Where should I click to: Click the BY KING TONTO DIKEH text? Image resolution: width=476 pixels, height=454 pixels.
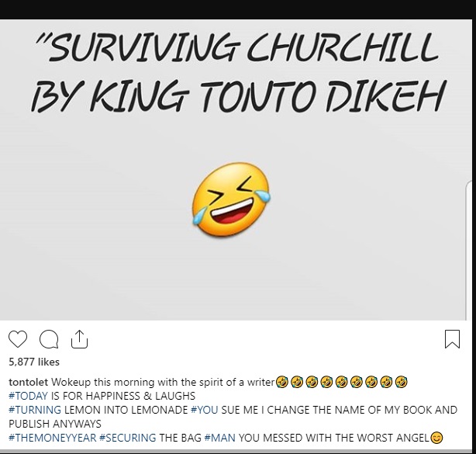tap(238, 95)
